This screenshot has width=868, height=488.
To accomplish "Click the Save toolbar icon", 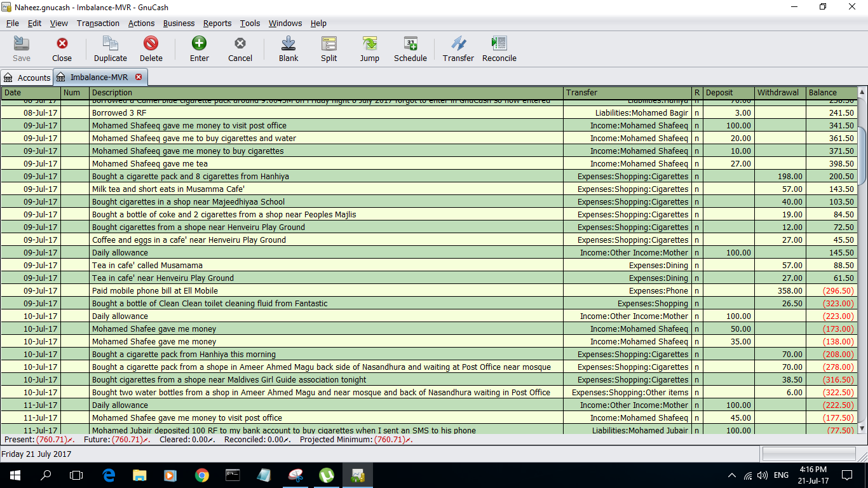I will 22,49.
